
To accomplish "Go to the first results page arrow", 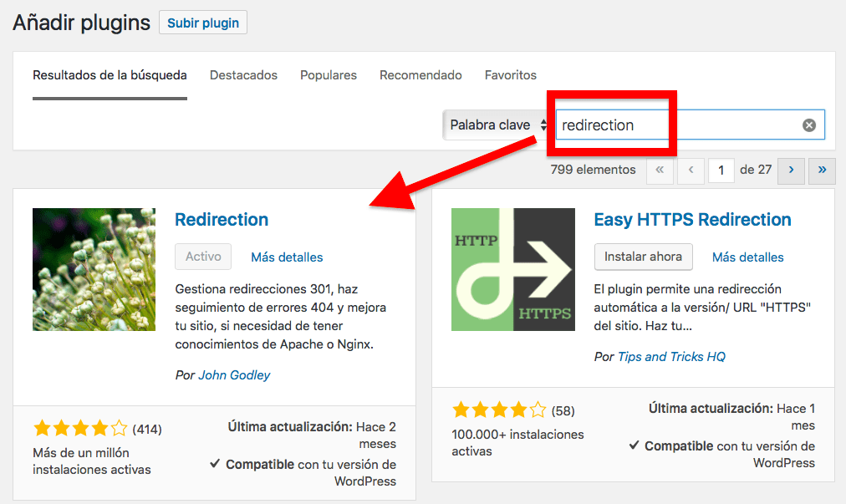I will [660, 171].
